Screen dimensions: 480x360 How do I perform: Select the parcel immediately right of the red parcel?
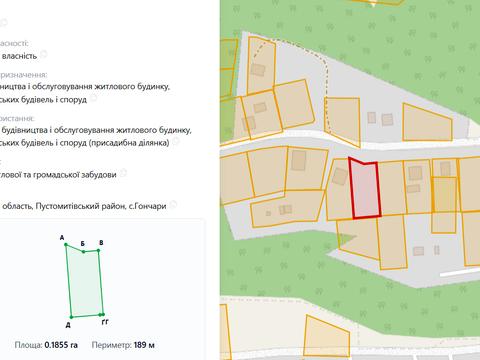393,188
